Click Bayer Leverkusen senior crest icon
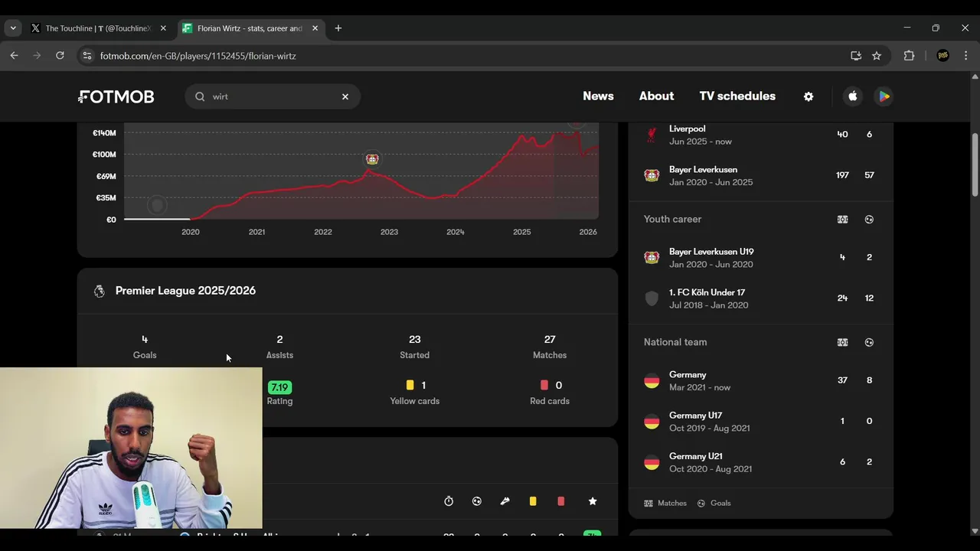980x551 pixels. click(652, 175)
